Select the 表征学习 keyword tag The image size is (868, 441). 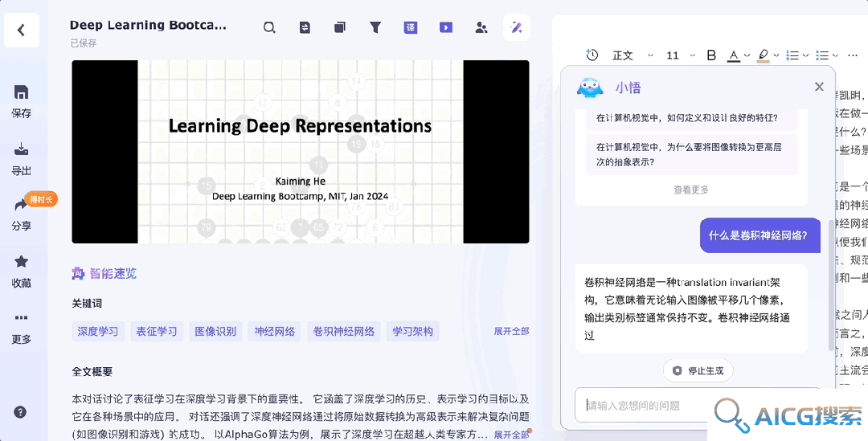[157, 332]
